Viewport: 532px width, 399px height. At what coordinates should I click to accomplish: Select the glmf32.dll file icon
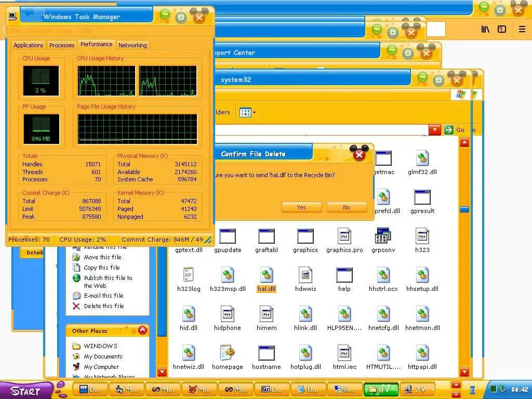pyautogui.click(x=422, y=158)
